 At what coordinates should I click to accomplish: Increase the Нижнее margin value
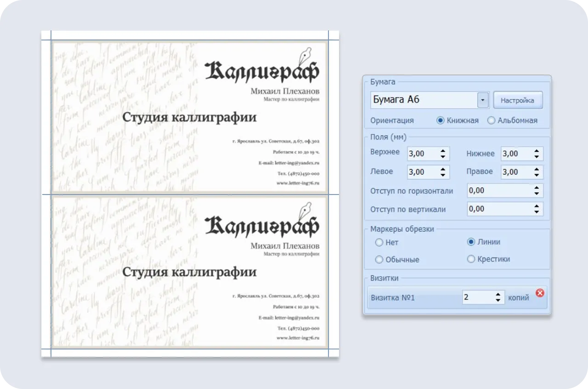point(537,150)
